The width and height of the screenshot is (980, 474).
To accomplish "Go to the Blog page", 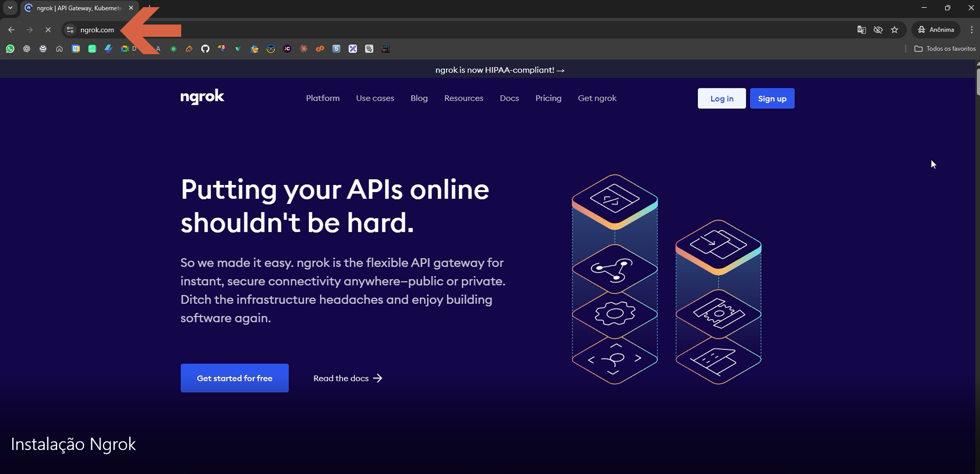I will pyautogui.click(x=419, y=98).
